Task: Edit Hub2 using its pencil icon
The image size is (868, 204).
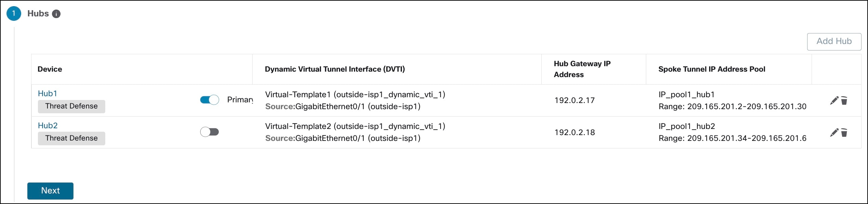Action: click(834, 132)
